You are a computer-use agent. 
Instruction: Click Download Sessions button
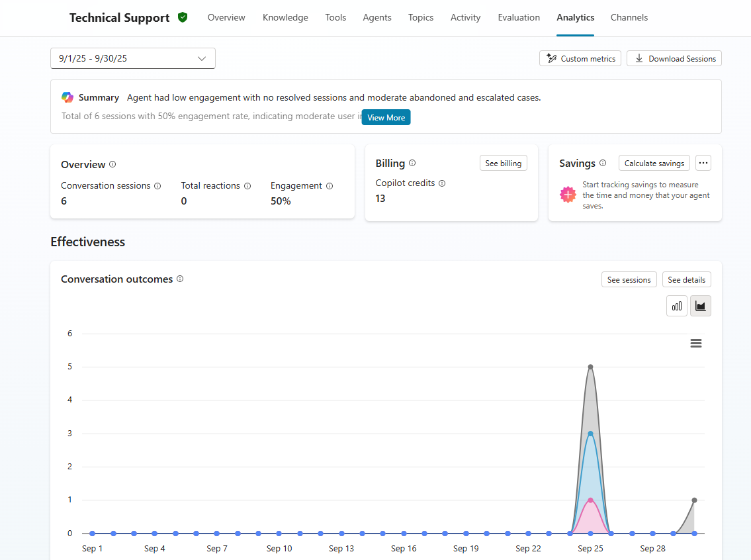tap(674, 58)
